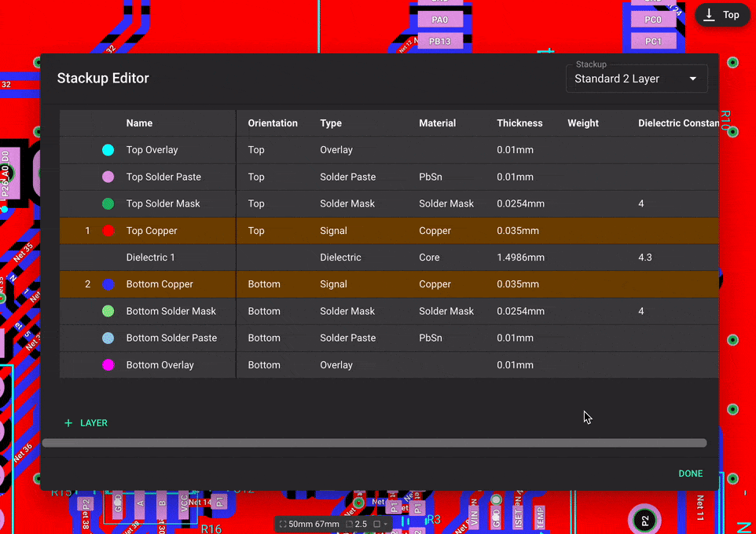Click the grid precision icon beside 2.5
This screenshot has height=534, width=756.
pos(349,524)
